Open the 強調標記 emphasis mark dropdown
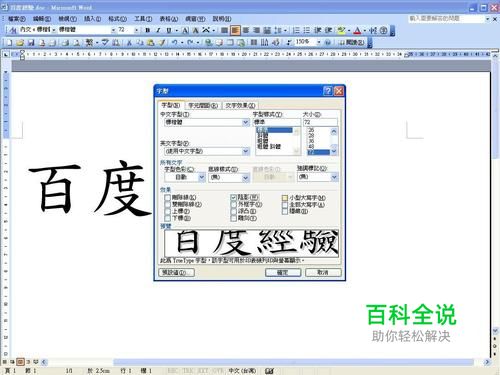 coord(334,177)
